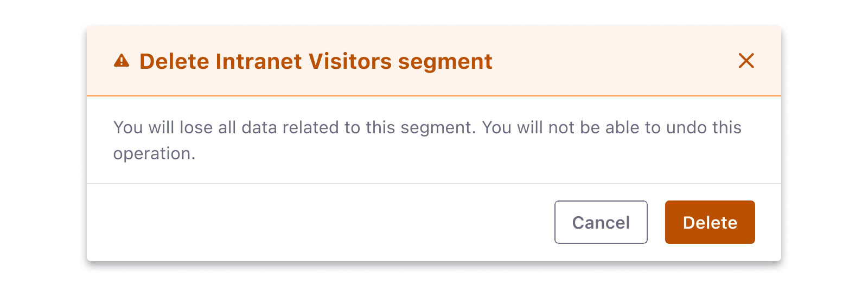Click Cancel to keep the segment
The height and width of the screenshot is (285, 868).
tap(601, 222)
